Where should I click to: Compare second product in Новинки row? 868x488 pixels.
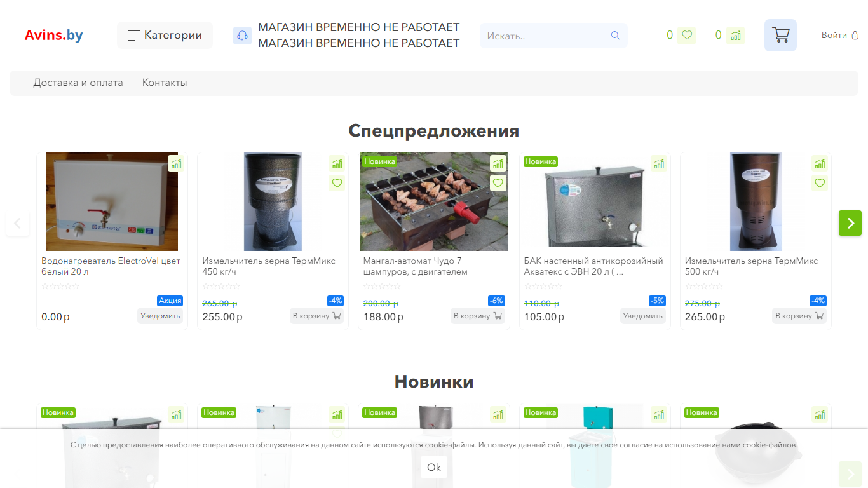(337, 414)
